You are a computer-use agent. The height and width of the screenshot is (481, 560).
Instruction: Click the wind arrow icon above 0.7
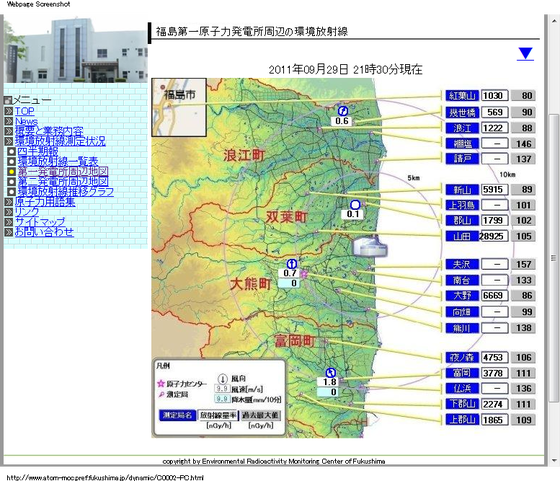292,264
